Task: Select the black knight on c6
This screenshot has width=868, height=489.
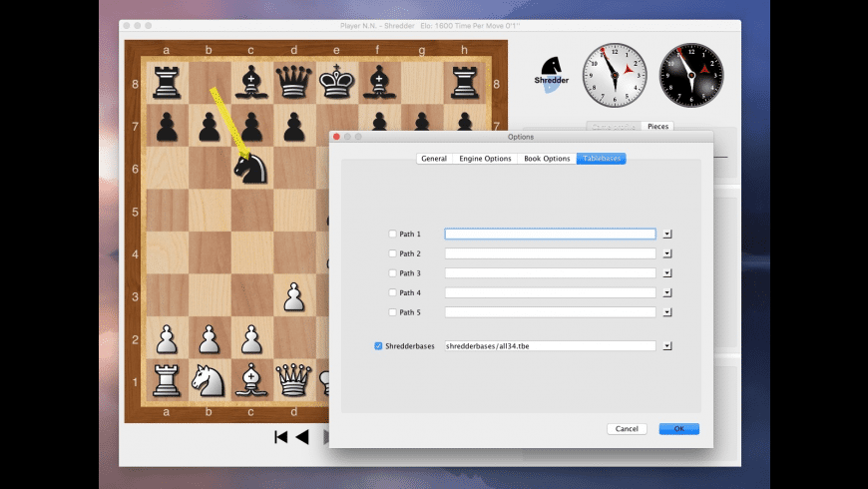Action: (x=251, y=169)
